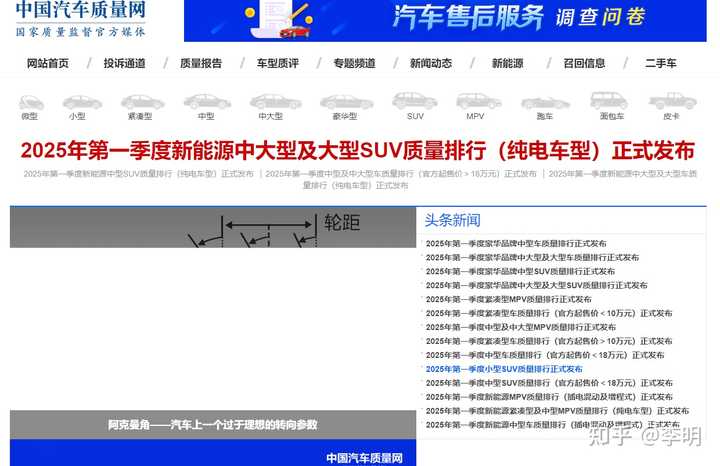Screen dimensions: 720x466
Task: Open news 豪华品牌中型车质量排行正式发布
Action: pos(516,243)
